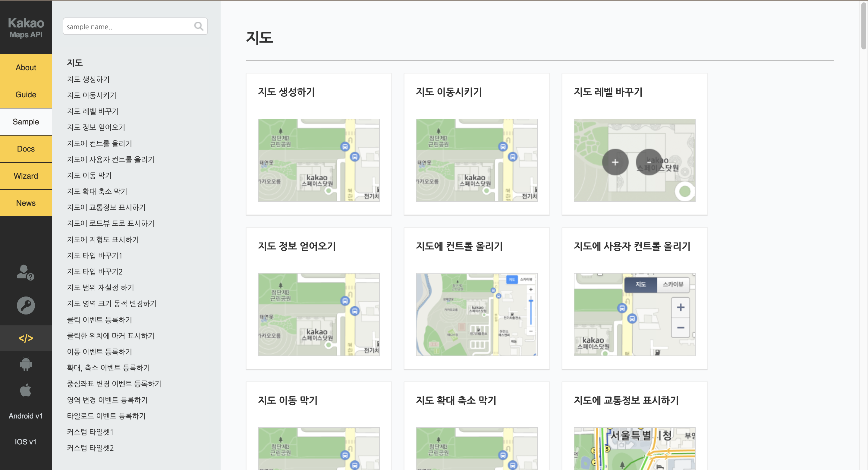Open the Apple iOS icon
868x470 pixels.
pyautogui.click(x=26, y=390)
